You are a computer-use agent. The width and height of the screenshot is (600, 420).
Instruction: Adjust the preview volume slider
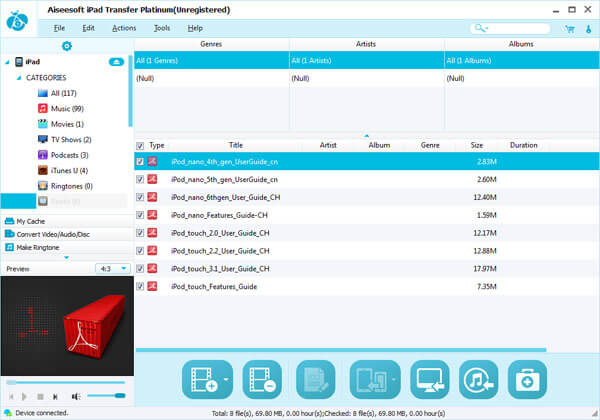106,396
